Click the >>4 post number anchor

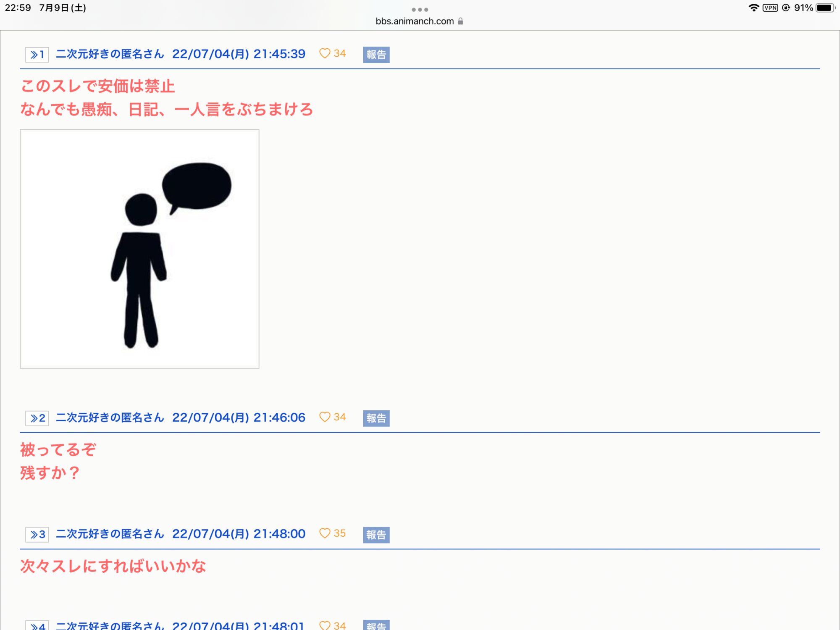[37, 626]
